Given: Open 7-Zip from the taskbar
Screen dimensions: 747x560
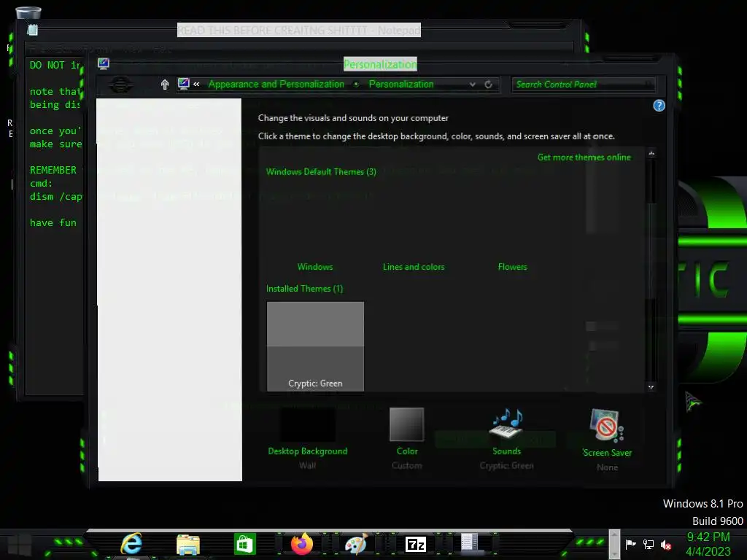Looking at the screenshot, I should pos(415,544).
